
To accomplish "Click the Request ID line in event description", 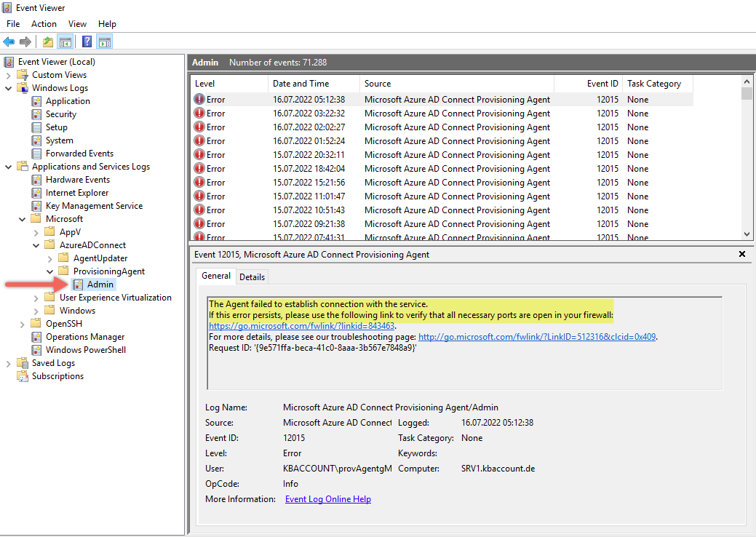I will click(x=313, y=348).
